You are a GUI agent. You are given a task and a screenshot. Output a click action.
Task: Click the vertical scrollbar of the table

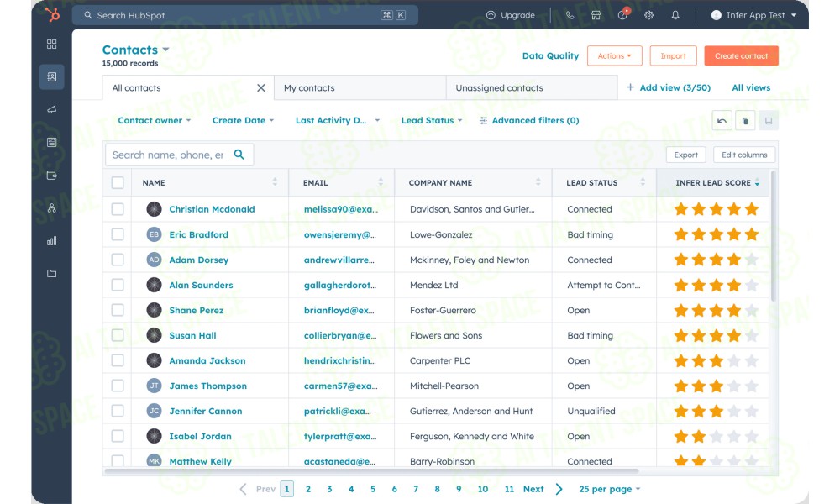[773, 236]
